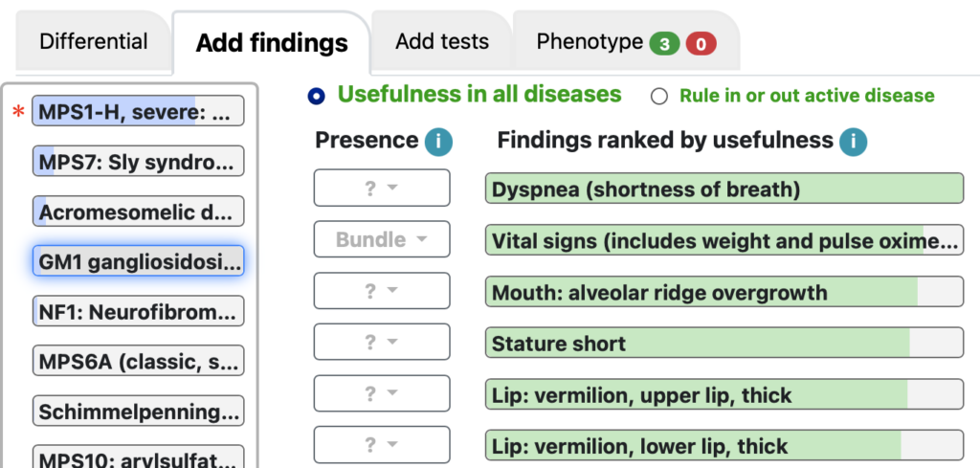Select Rule in or out active disease

[658, 97]
